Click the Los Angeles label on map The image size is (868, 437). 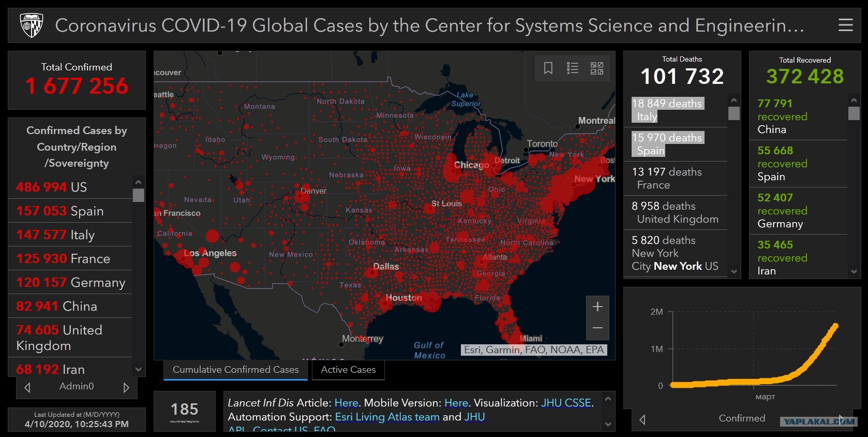pos(210,253)
